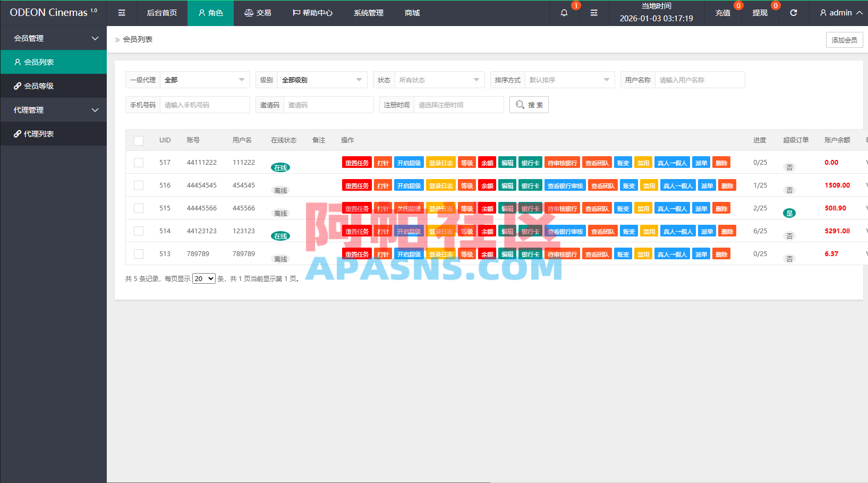Click the magnifier 搜索 search button

click(x=529, y=105)
